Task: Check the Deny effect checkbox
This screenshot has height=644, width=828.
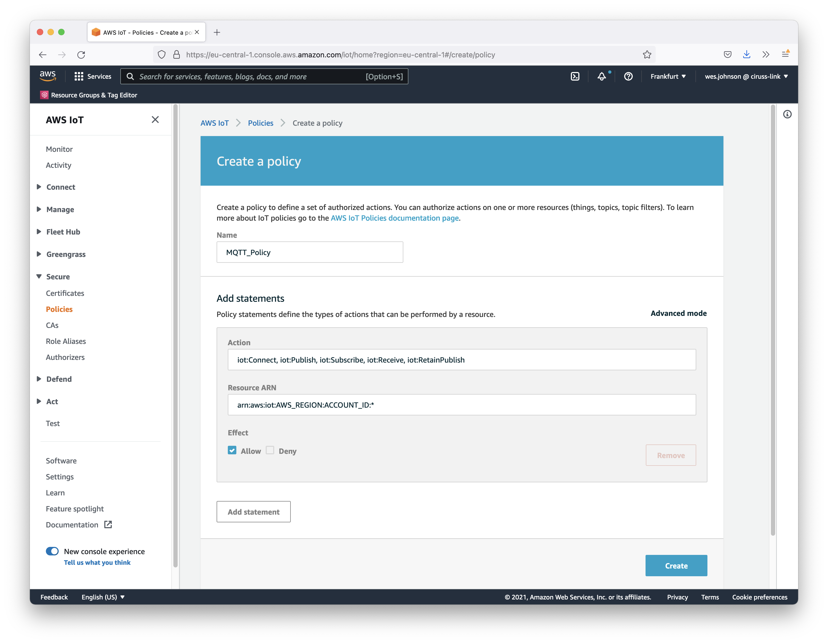Action: coord(270,450)
